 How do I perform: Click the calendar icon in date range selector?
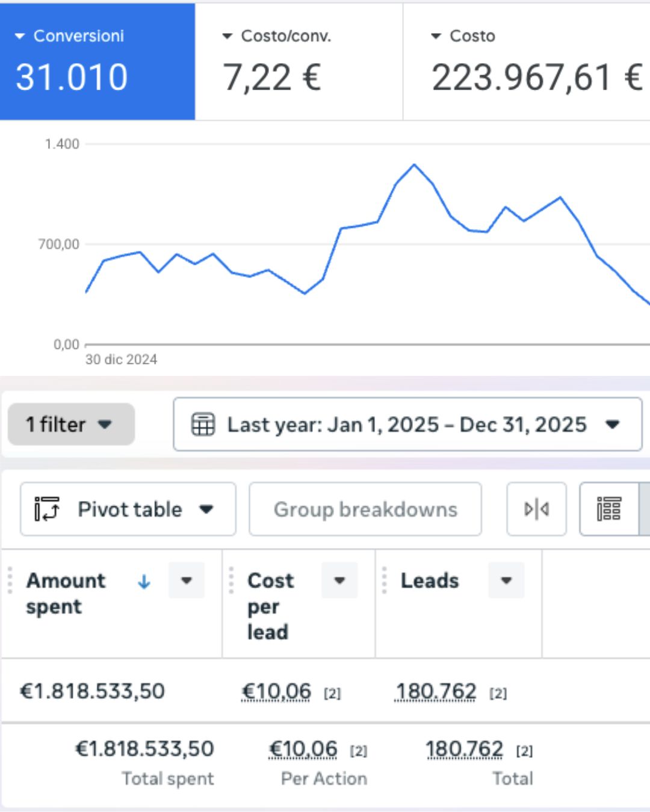[x=203, y=424]
